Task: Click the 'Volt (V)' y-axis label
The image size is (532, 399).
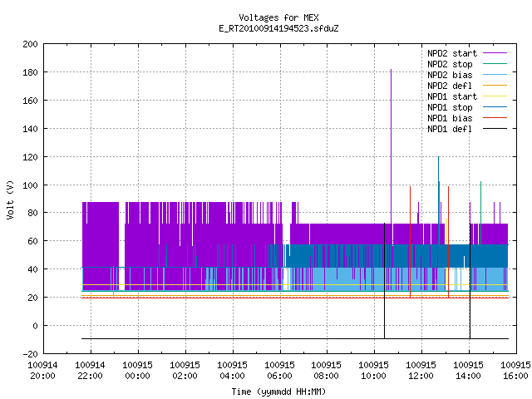Action: [x=10, y=199]
